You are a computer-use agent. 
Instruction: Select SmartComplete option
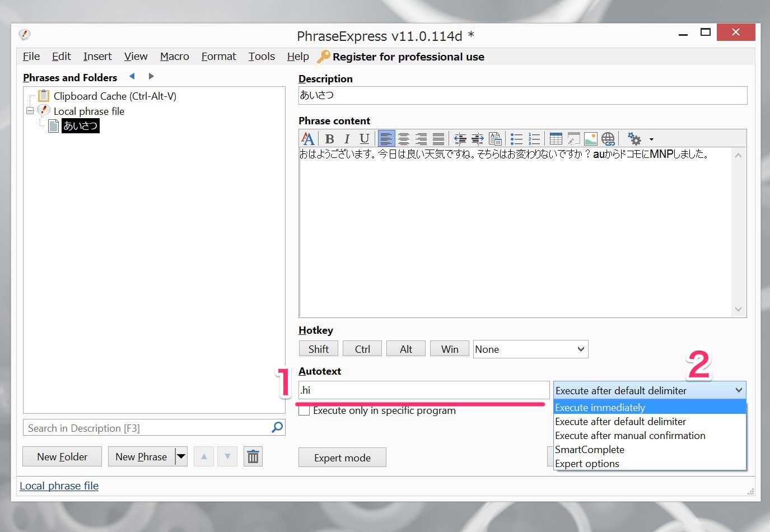point(650,449)
